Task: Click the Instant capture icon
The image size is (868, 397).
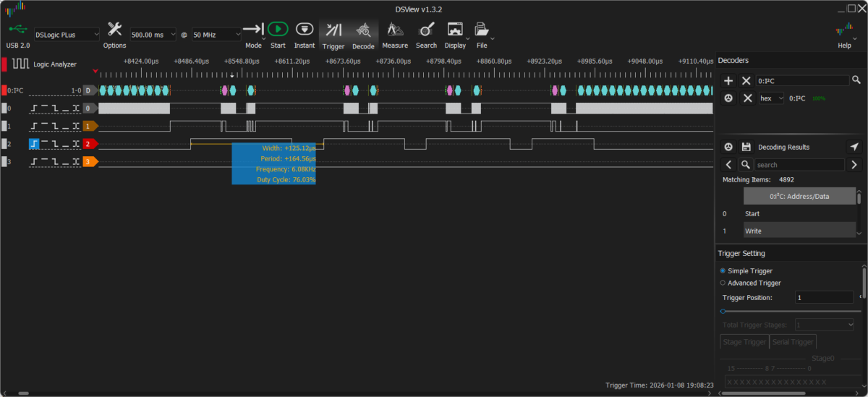Action: point(305,30)
